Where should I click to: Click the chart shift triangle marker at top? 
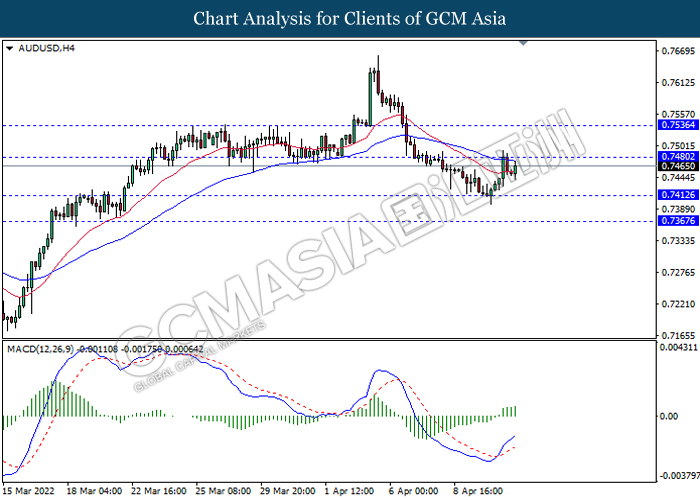click(523, 43)
